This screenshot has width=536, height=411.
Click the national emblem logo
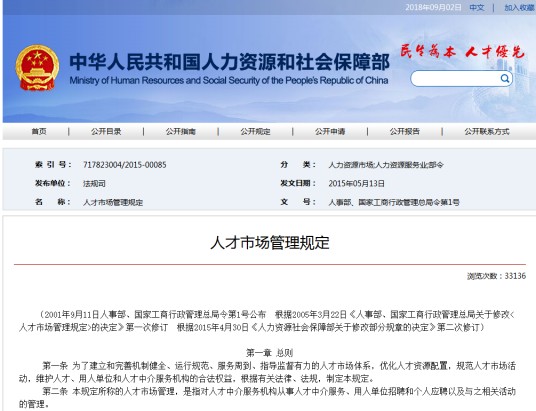(37, 68)
